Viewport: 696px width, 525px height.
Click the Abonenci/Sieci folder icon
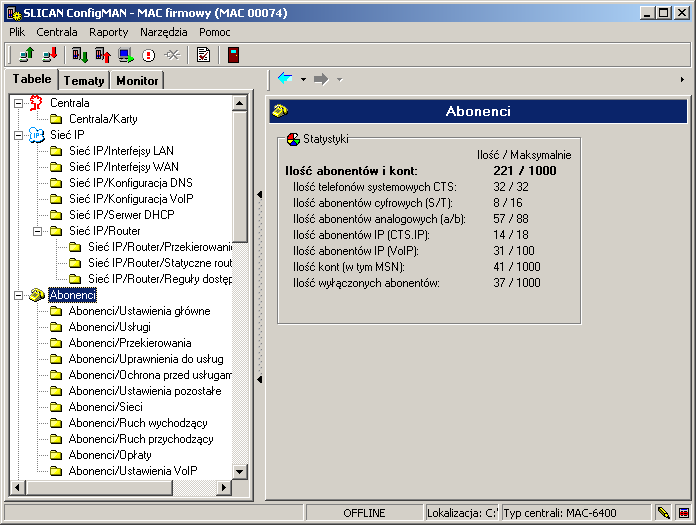pos(56,407)
